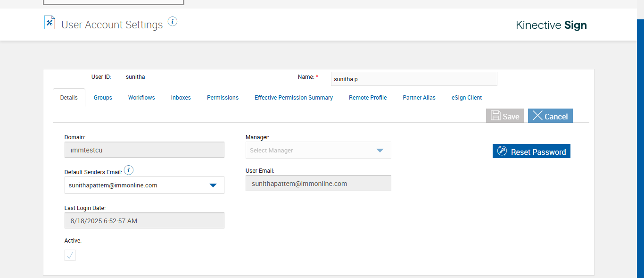Open the Default Senders Email dropdown
This screenshot has height=278, width=644.
[x=213, y=185]
